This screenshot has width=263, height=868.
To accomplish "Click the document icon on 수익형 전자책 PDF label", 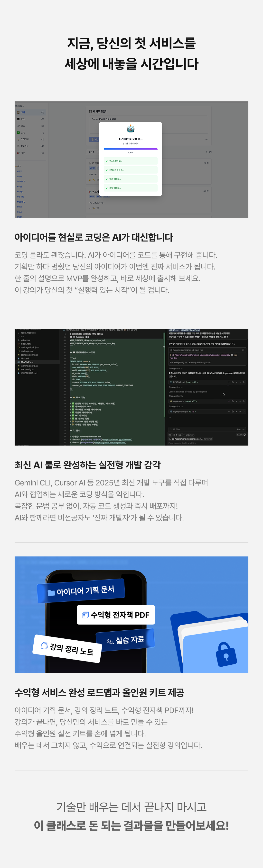I will click(x=85, y=615).
